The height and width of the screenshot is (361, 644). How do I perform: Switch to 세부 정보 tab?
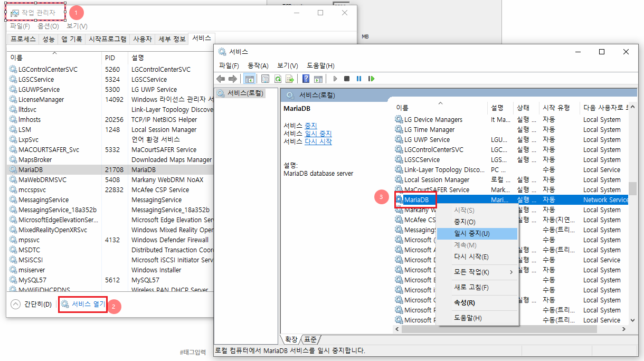pos(172,39)
